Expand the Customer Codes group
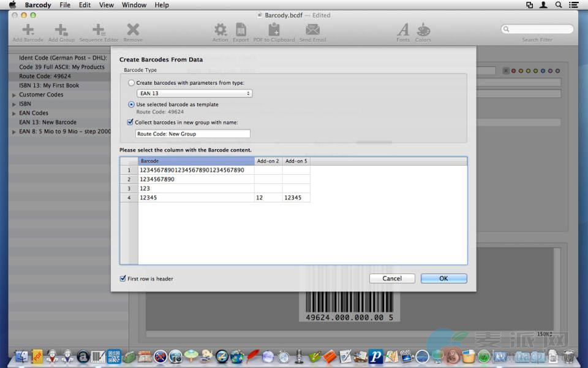 point(14,95)
